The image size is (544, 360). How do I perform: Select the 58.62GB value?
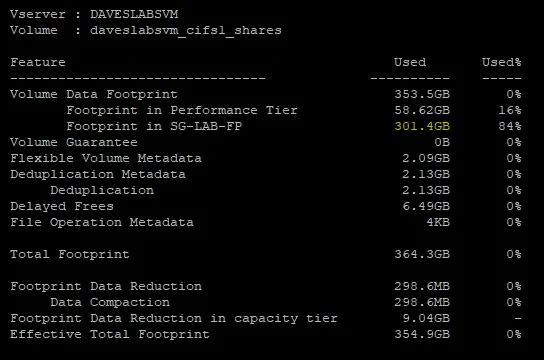(x=422, y=110)
